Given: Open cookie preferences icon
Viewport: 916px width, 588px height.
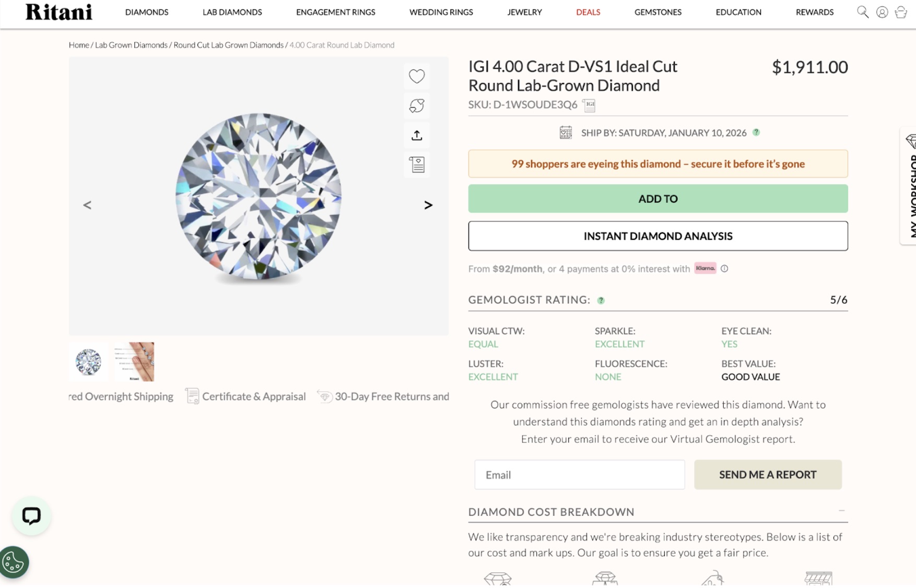Looking at the screenshot, I should click(14, 562).
